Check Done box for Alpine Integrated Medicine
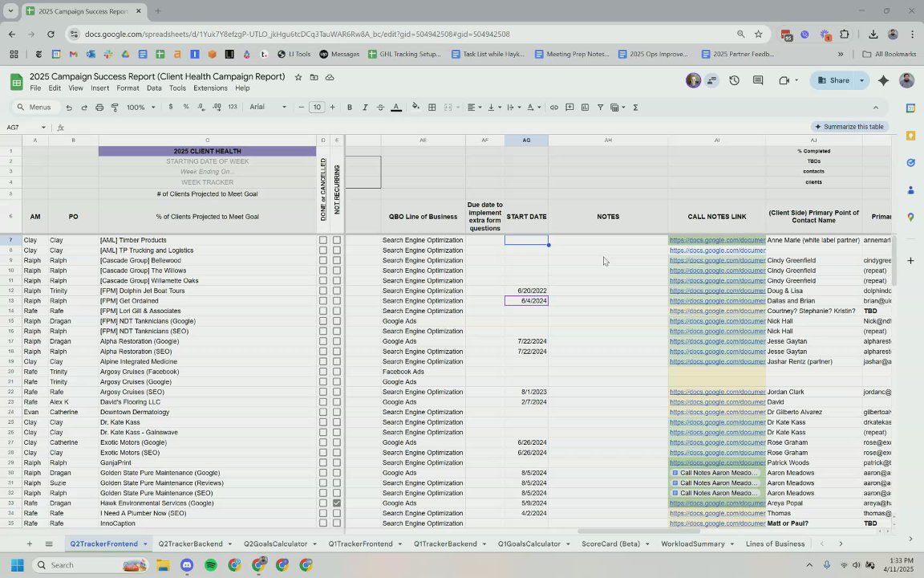 coord(323,361)
